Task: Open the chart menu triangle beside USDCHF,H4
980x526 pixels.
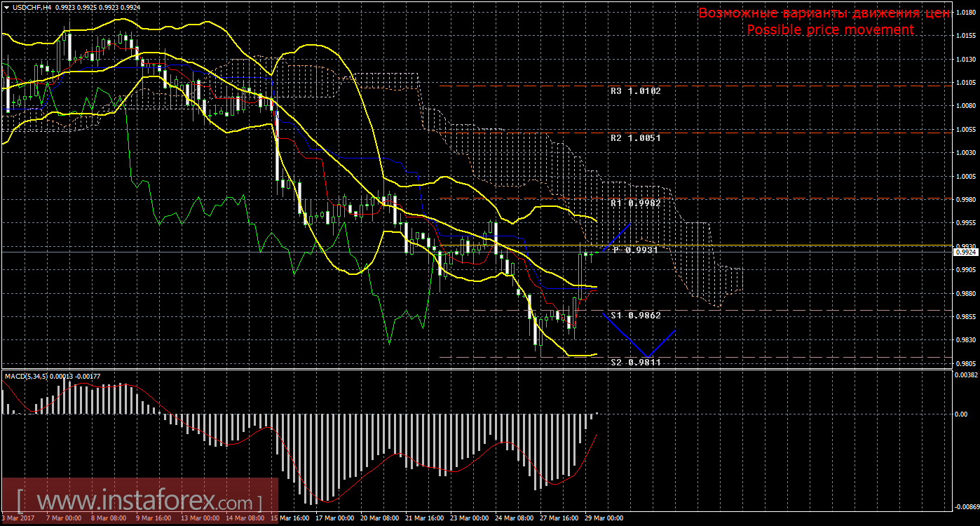Action: pos(6,7)
